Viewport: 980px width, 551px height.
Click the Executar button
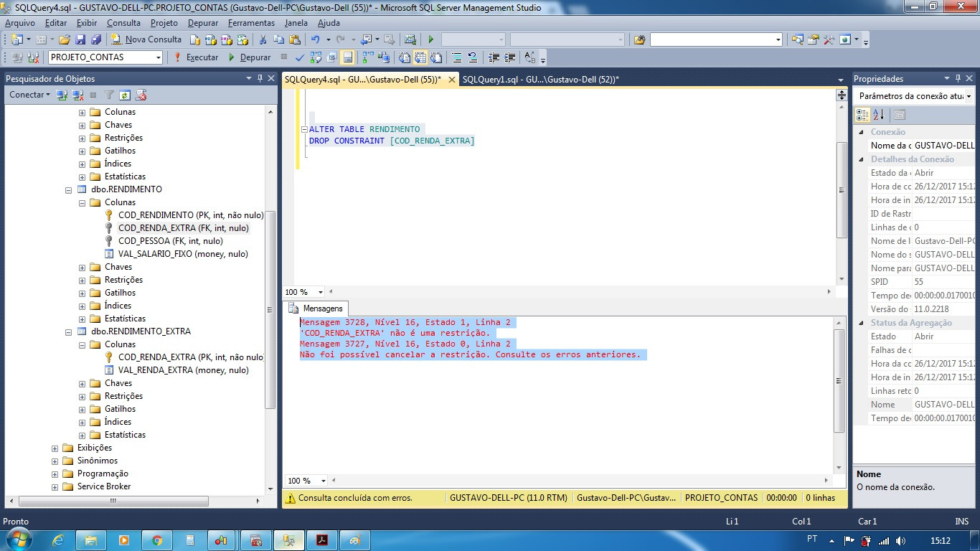pos(196,57)
